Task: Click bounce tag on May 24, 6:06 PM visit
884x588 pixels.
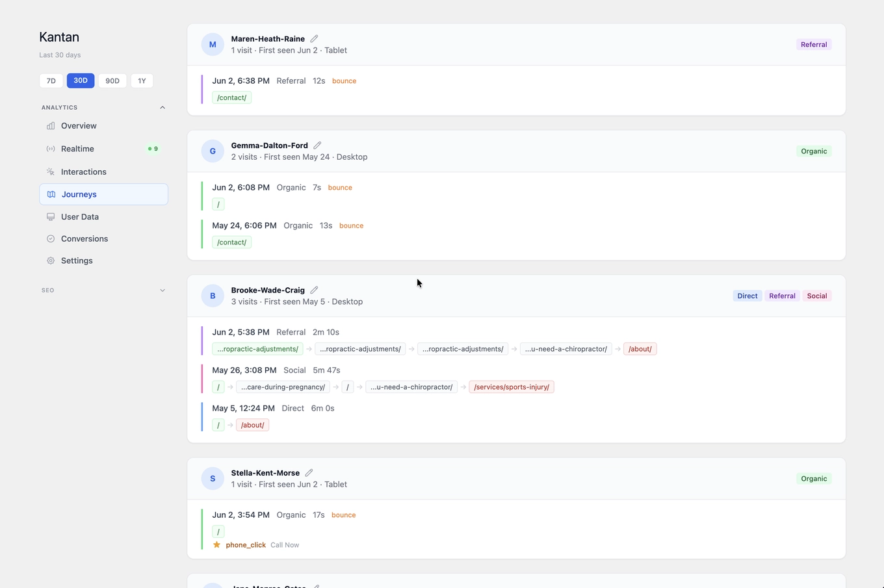Action: tap(351, 226)
